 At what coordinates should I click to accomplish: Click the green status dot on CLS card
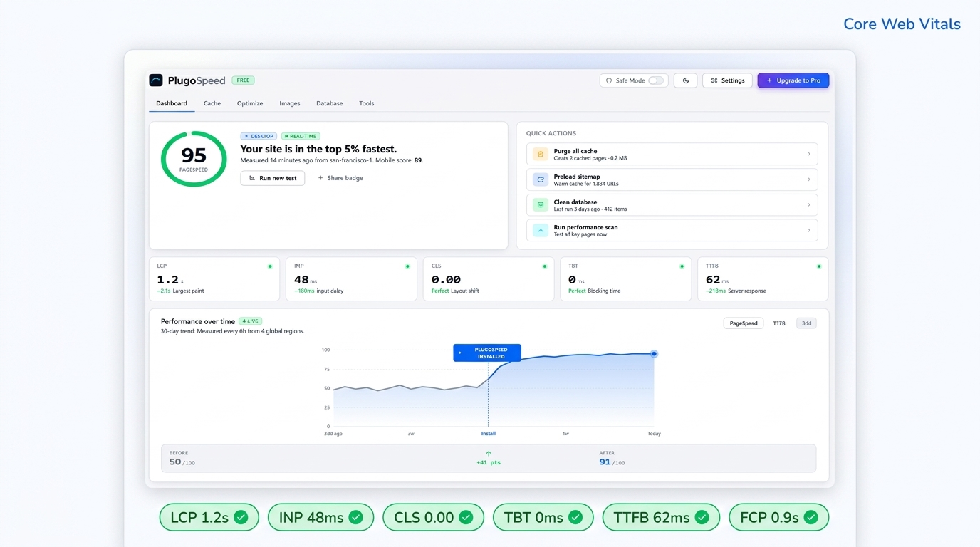545,266
